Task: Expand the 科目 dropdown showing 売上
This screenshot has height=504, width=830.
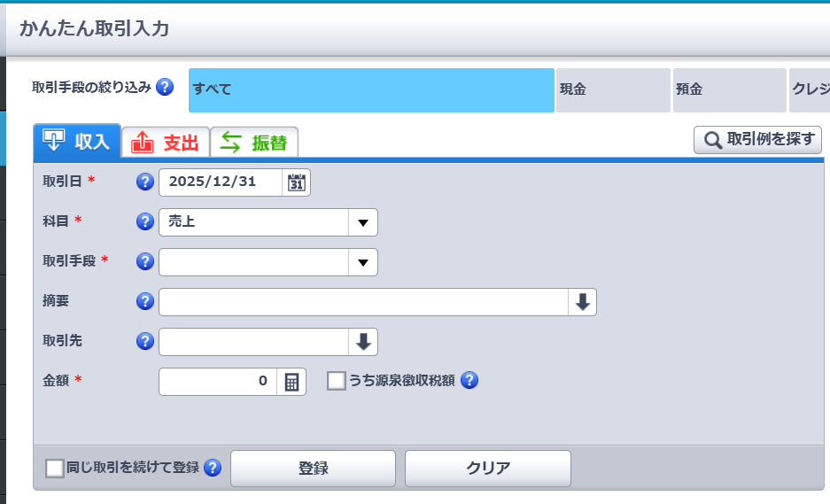Action: pos(362,222)
